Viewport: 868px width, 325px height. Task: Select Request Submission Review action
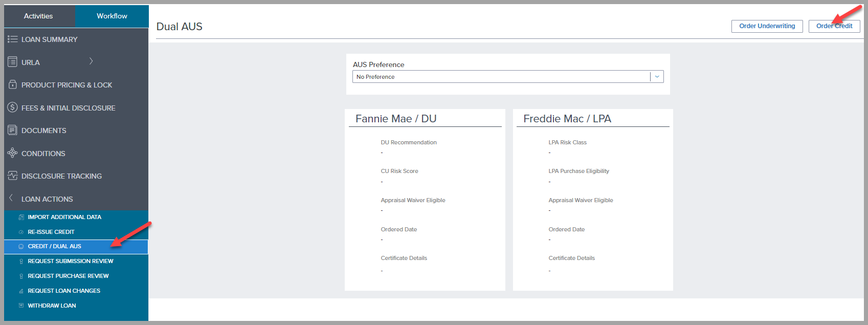pos(71,262)
